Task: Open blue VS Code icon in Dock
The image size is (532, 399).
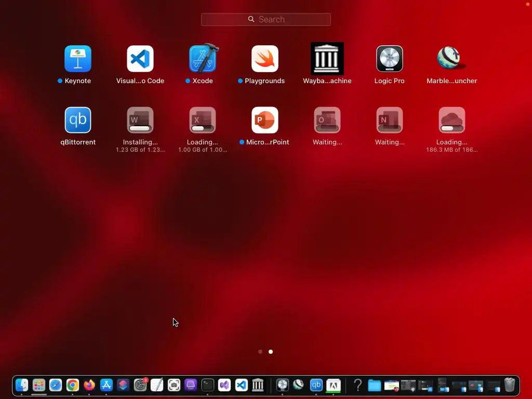Action: pyautogui.click(x=241, y=385)
